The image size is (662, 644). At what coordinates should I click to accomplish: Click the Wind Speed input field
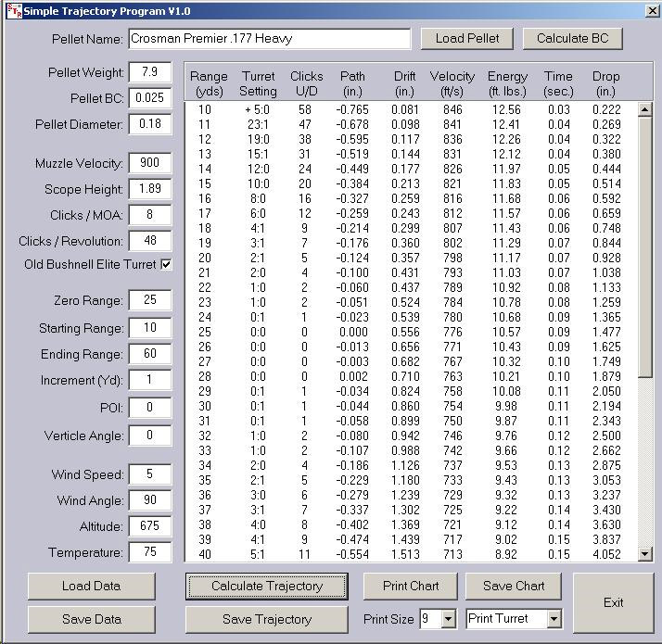click(x=150, y=475)
